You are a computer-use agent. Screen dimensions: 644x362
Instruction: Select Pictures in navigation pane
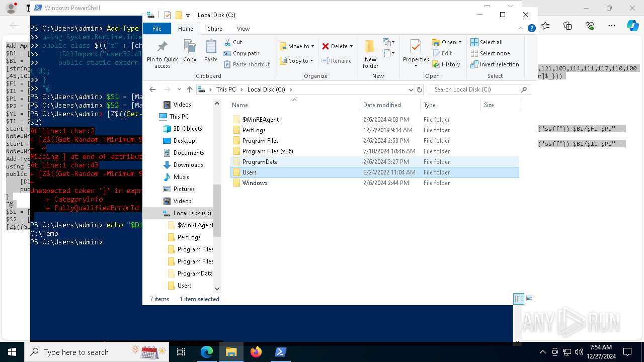tap(179, 189)
